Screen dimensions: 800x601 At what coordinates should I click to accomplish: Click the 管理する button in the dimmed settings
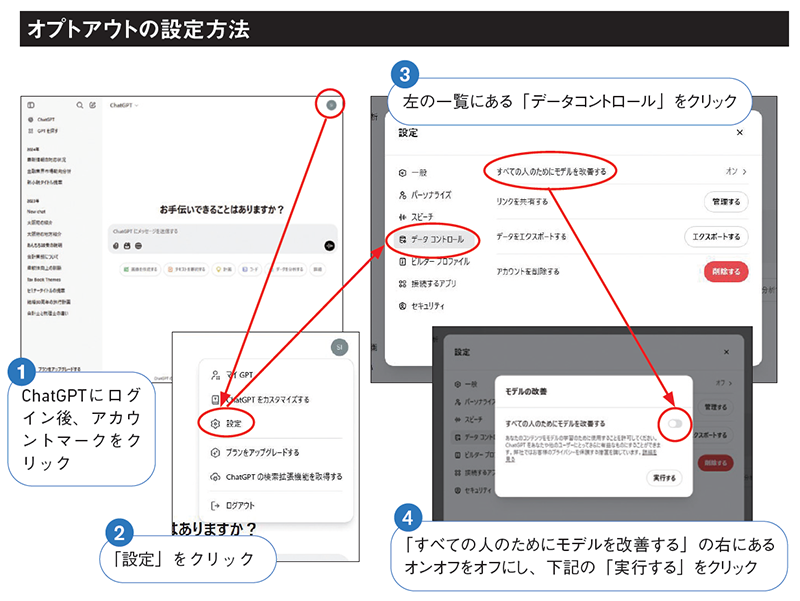pos(716,407)
